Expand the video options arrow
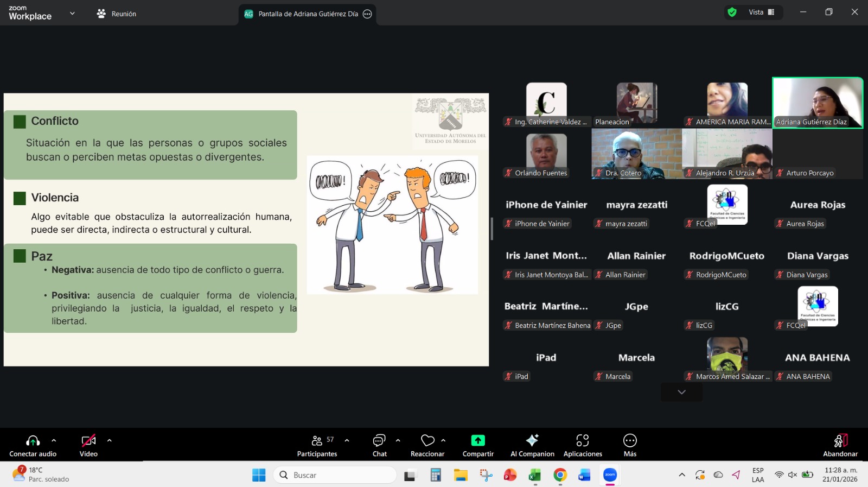The image size is (868, 487). pos(110,440)
